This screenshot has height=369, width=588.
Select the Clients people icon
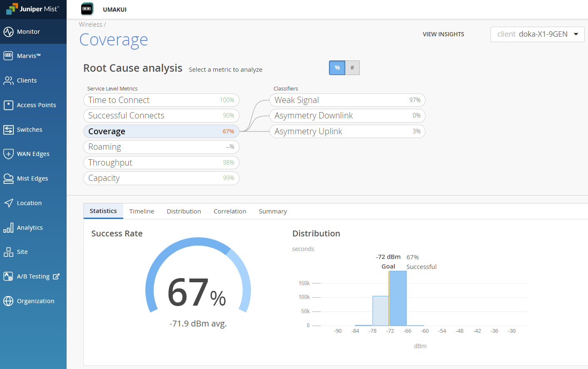(8, 80)
